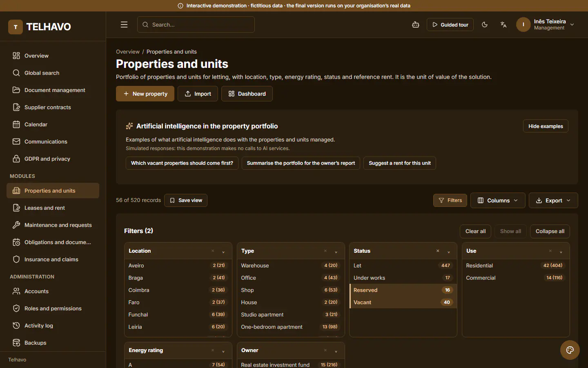Clear the Use filter with its X
The height and width of the screenshot is (368, 588).
550,251
